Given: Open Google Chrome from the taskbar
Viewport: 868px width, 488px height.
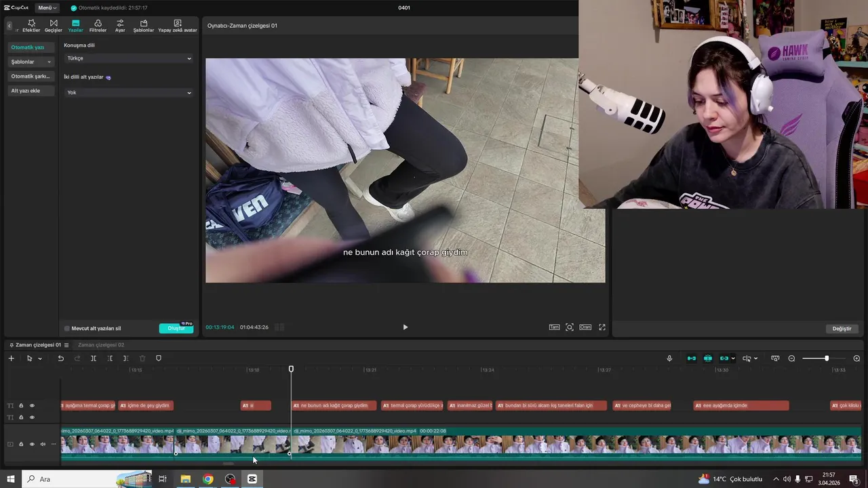Looking at the screenshot, I should (208, 479).
